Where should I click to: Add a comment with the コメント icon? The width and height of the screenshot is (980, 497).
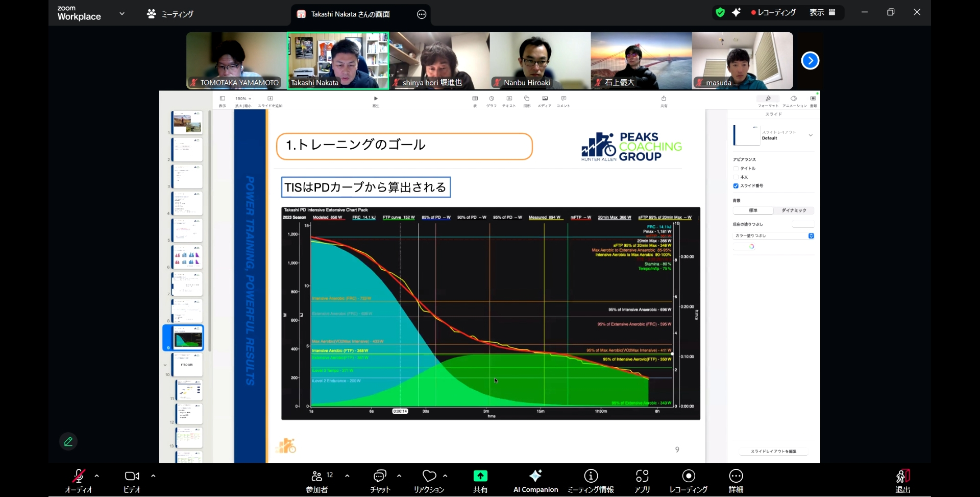(x=563, y=100)
